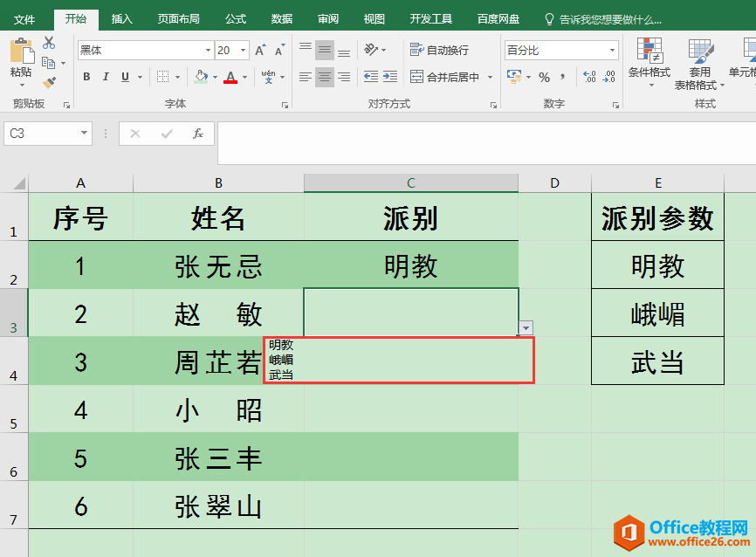Click Increase Decimal icon

(x=589, y=77)
